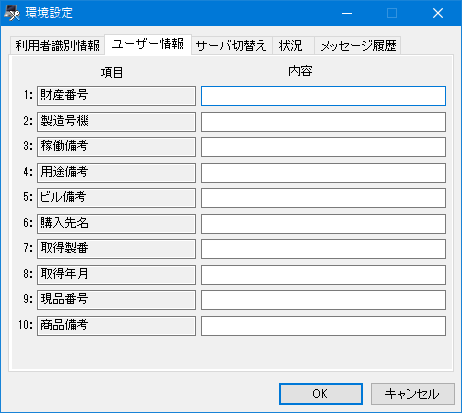
Task: Focus the 製造号機 content field
Action: 323,122
